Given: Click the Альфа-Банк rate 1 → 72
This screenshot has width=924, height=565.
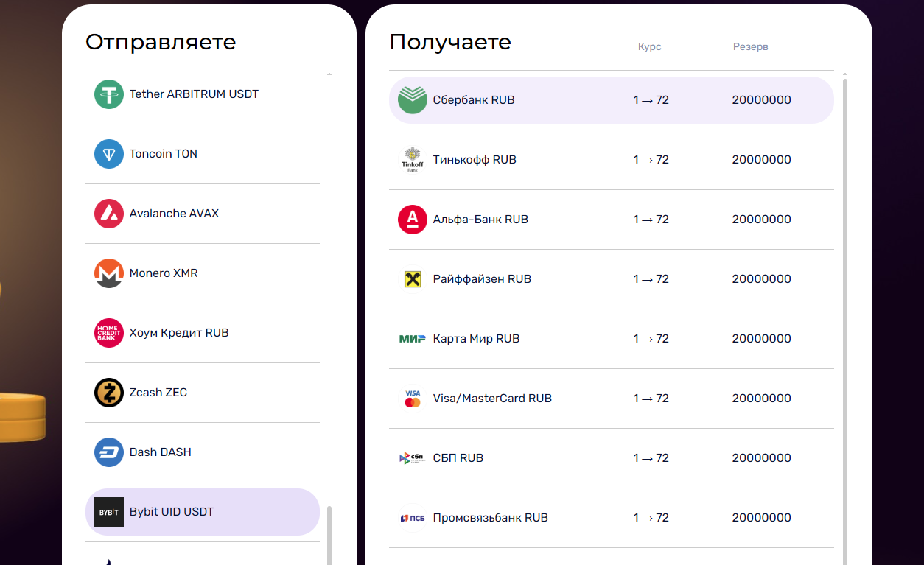Looking at the screenshot, I should (x=651, y=220).
